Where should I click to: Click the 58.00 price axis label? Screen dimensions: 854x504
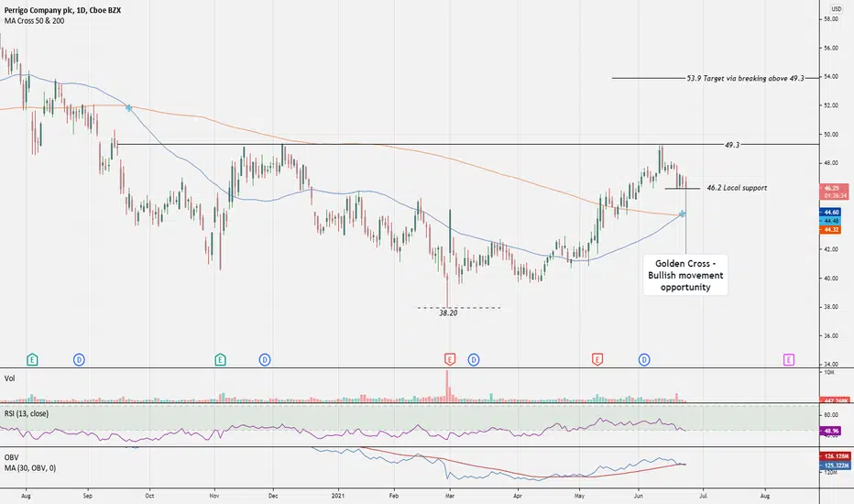point(831,19)
